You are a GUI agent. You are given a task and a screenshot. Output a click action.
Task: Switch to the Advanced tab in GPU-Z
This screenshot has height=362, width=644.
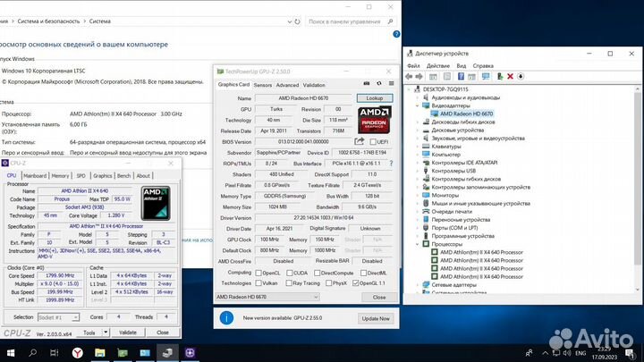(x=287, y=85)
